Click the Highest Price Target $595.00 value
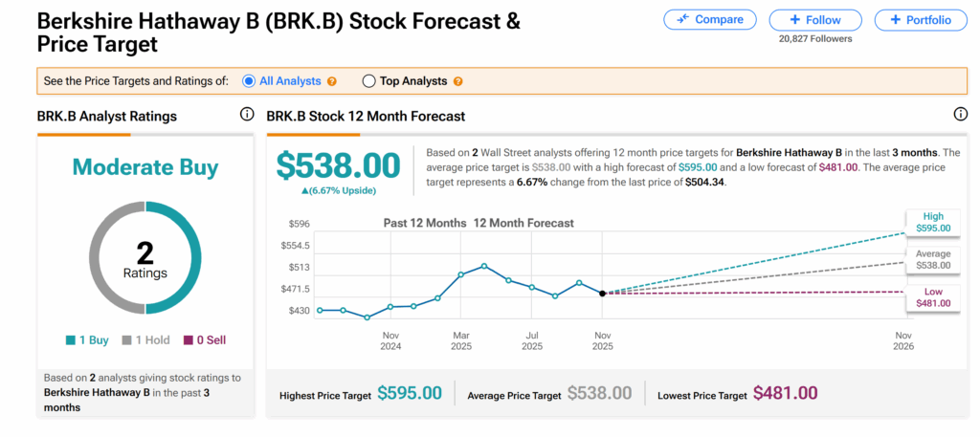Screen dimensions: 980x437 coord(410,393)
